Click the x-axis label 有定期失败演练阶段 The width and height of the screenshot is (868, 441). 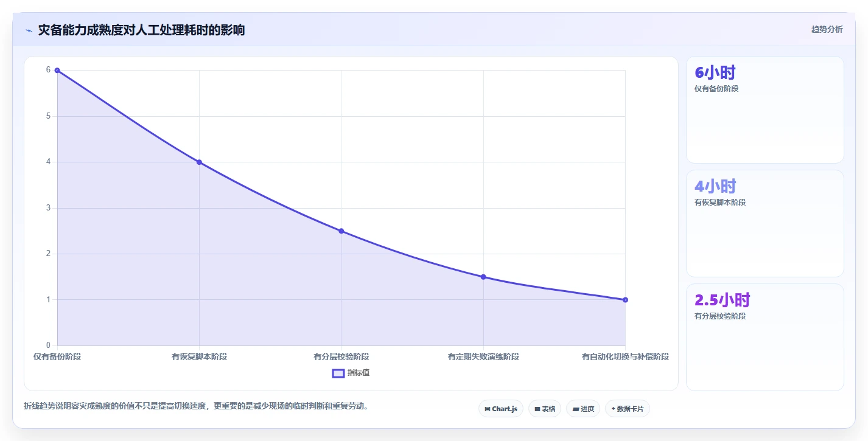point(483,356)
